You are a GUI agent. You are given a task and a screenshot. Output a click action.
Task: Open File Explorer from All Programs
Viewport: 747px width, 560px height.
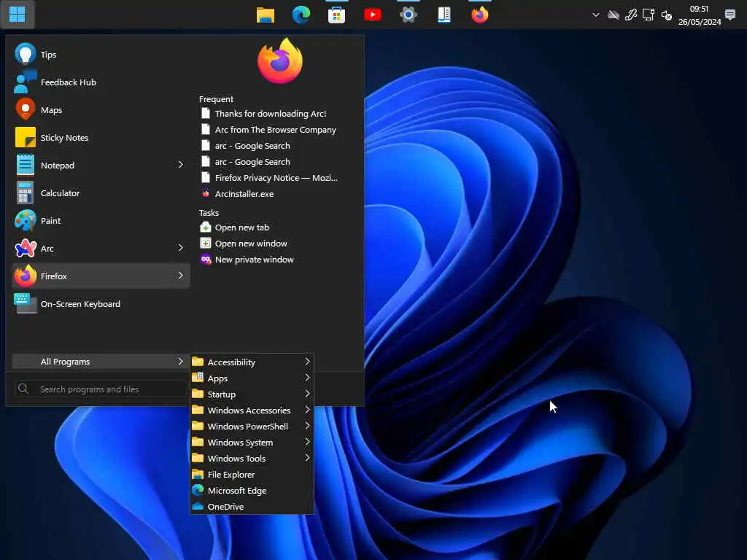(252, 474)
